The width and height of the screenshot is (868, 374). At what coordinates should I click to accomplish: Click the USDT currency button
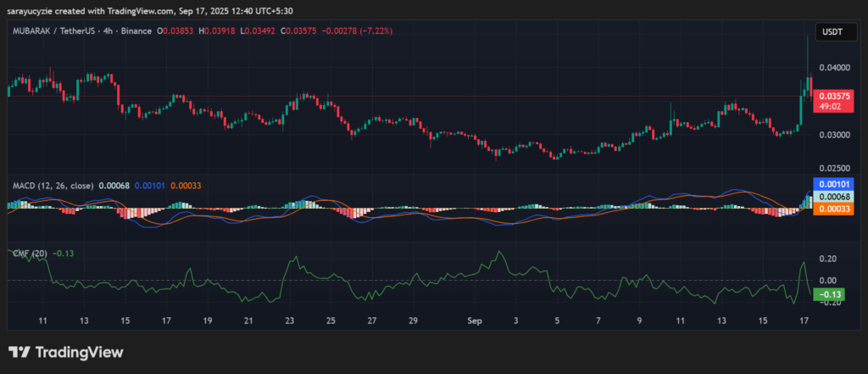[836, 32]
